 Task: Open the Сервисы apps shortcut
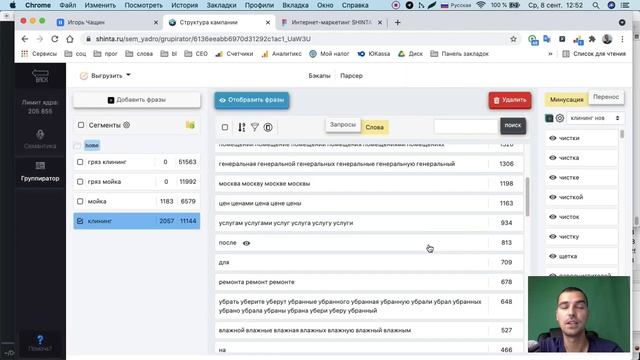(x=39, y=53)
